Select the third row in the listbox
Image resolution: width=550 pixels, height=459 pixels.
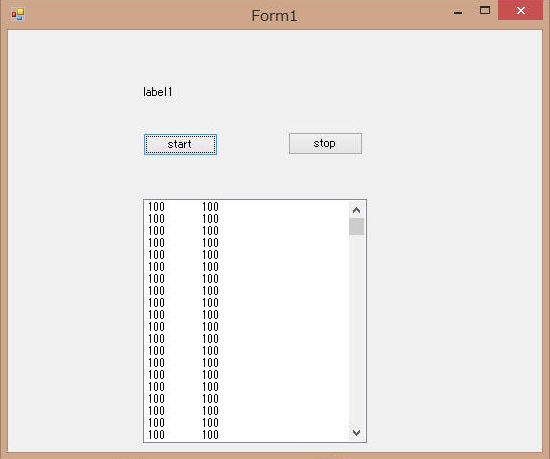[x=247, y=231]
